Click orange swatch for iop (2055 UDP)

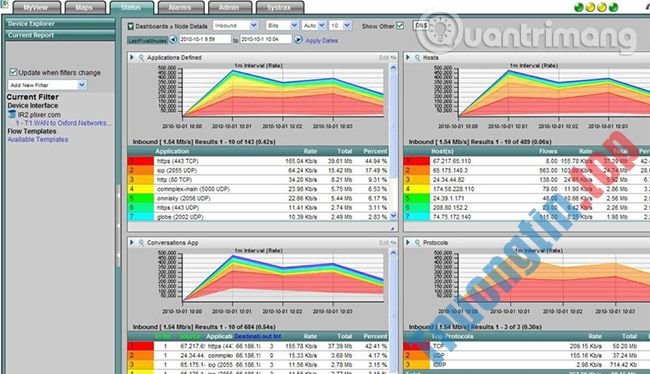(x=141, y=170)
